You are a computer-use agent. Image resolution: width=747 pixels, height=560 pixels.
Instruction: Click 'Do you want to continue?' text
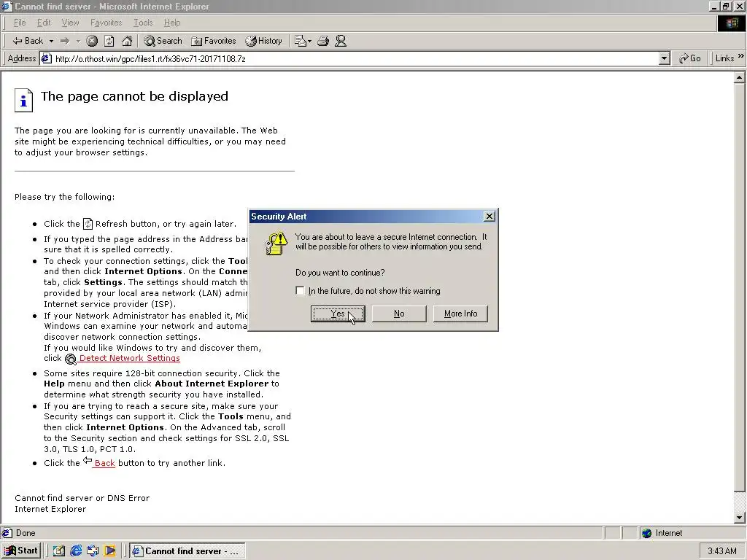click(x=340, y=273)
